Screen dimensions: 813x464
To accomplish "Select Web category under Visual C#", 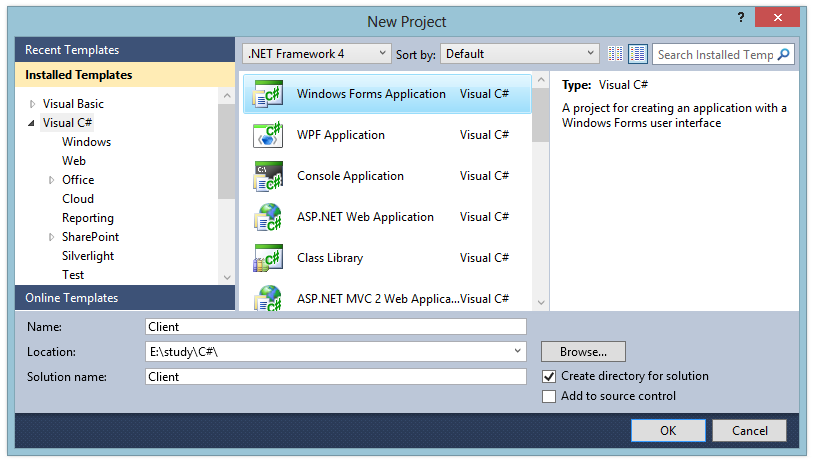I will pos(74,161).
